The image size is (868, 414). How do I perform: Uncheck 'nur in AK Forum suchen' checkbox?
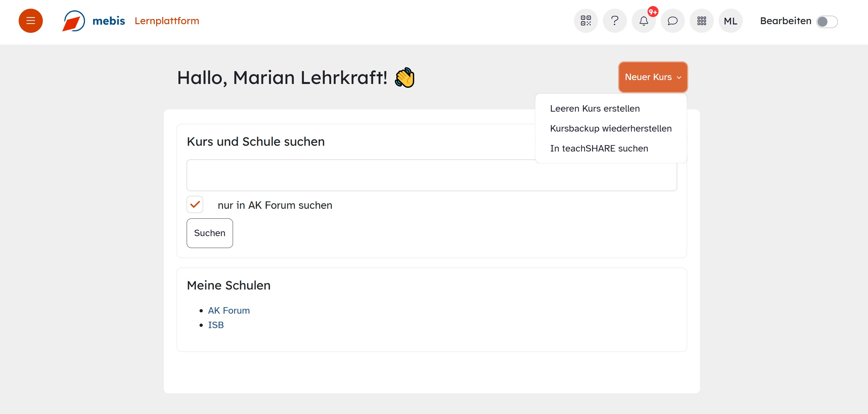tap(195, 205)
